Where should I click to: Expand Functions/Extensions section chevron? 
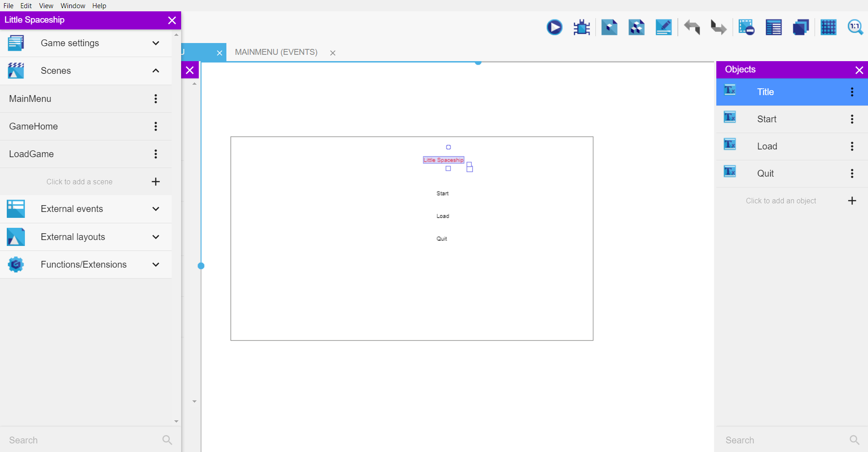(x=156, y=264)
